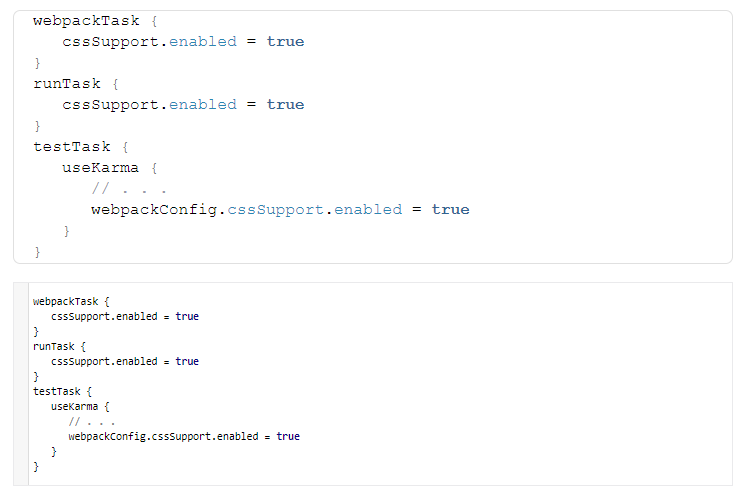This screenshot has width=745, height=498.
Task: Click webpackTask in the small-font code block
Action: [66, 301]
